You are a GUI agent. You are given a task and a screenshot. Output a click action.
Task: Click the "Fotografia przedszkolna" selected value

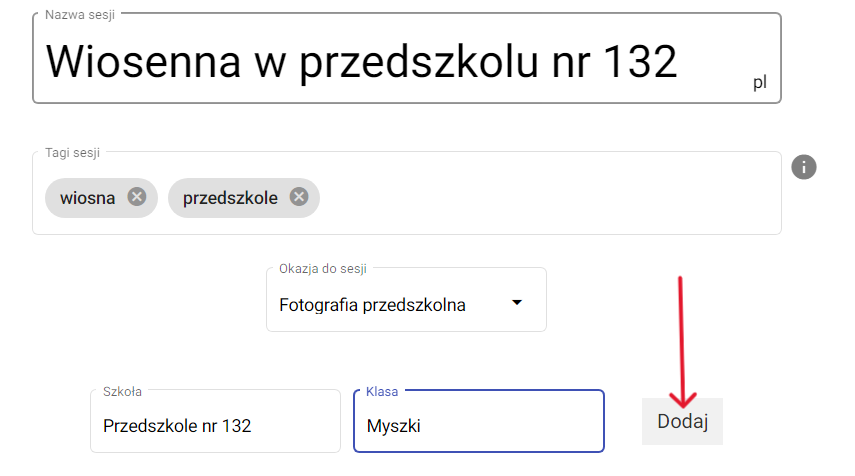tap(372, 305)
